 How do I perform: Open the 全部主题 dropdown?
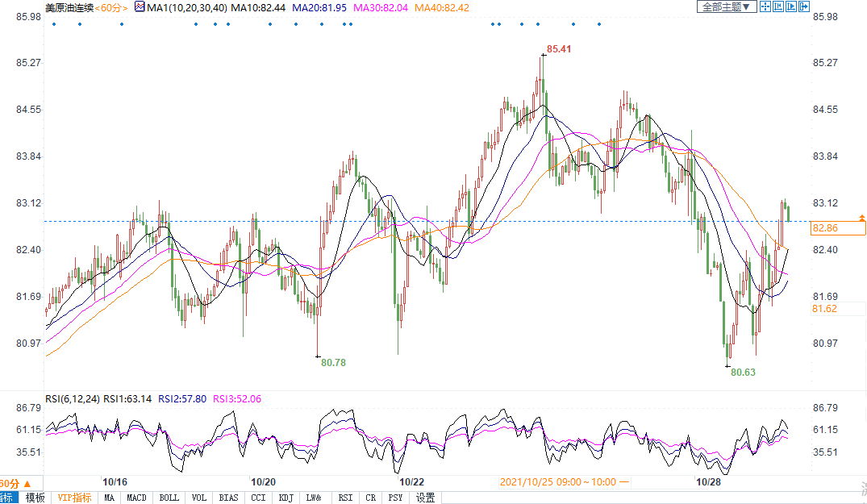(x=726, y=6)
